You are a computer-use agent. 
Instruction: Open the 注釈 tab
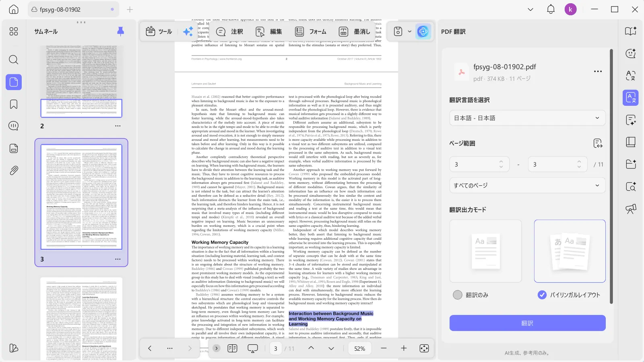click(229, 31)
